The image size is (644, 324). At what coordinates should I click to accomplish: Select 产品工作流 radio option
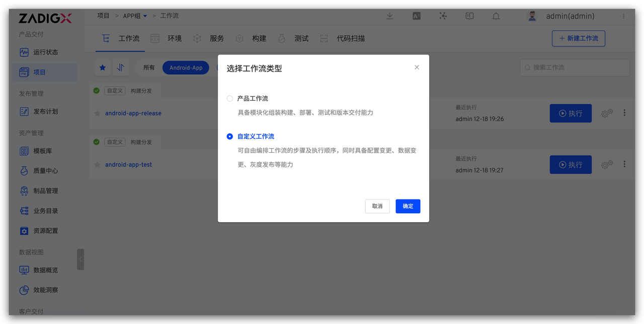[x=230, y=99]
